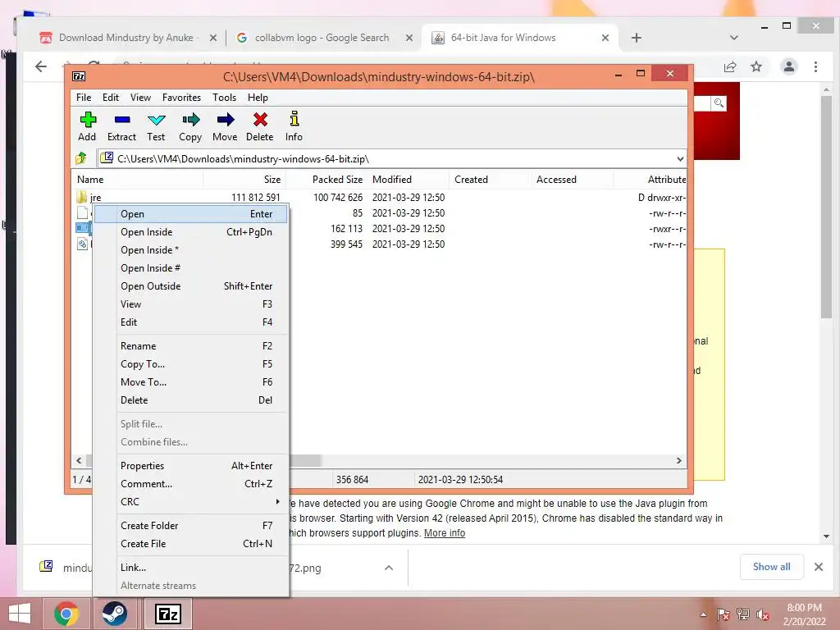
Task: Open Steam from the taskbar
Action: click(115, 614)
